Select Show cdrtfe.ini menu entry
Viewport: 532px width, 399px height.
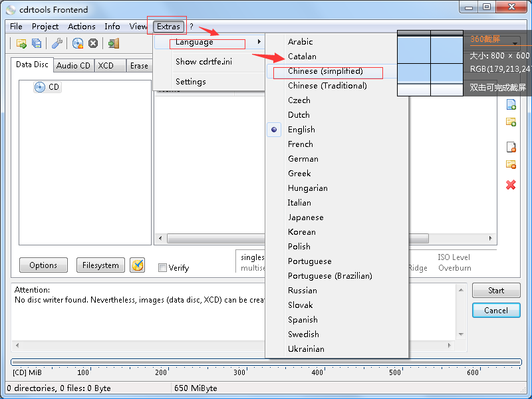(204, 62)
